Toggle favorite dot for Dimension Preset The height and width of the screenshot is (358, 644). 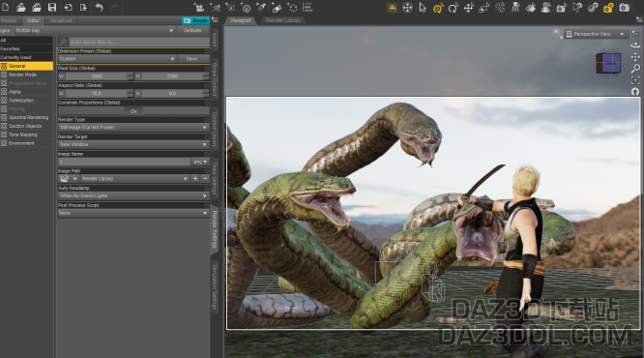[x=207, y=51]
